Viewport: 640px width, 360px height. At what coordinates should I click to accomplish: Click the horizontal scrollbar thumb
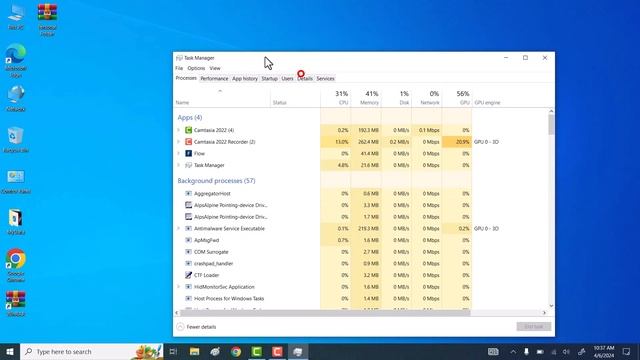point(325,313)
